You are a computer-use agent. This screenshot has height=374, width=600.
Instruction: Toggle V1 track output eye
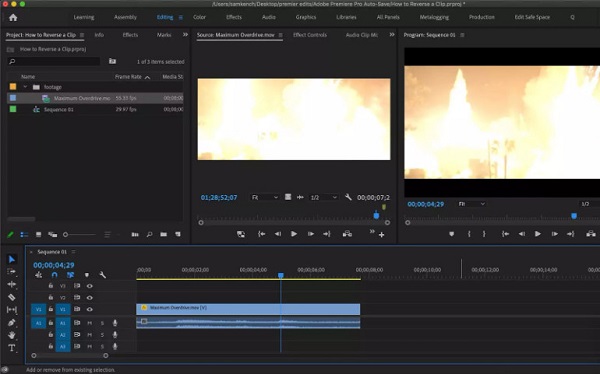(x=90, y=309)
